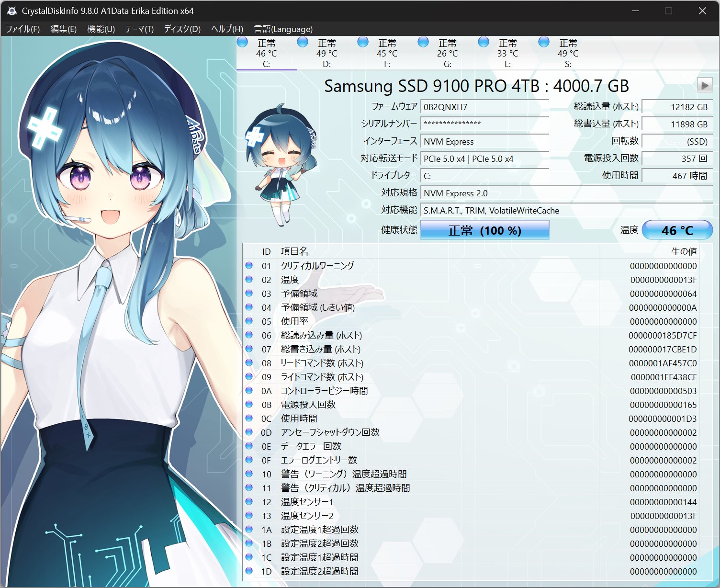Click the ID column header

pos(267,251)
